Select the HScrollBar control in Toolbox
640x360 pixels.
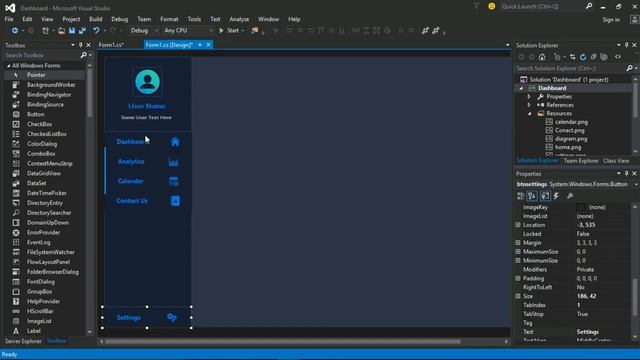coord(40,311)
